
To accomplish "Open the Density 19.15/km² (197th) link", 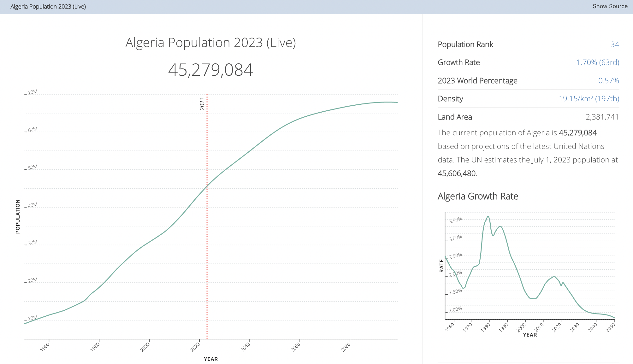I will coord(589,99).
